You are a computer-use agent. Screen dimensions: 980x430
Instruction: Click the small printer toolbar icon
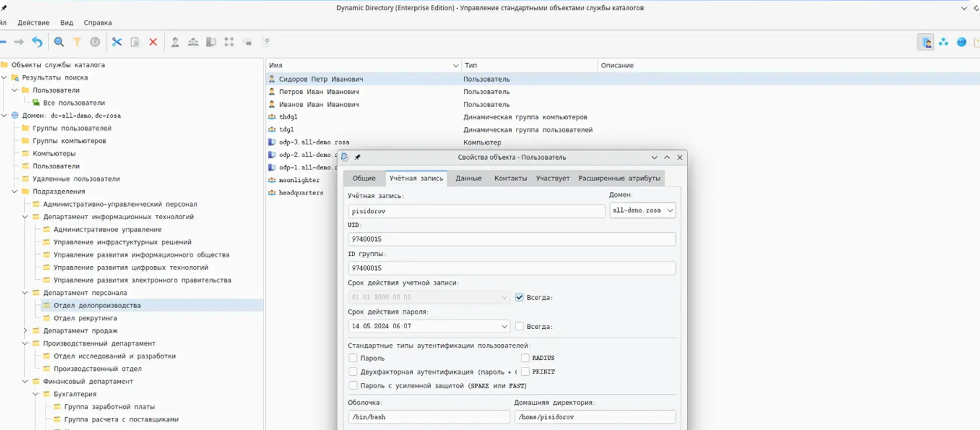pyautogui.click(x=248, y=42)
